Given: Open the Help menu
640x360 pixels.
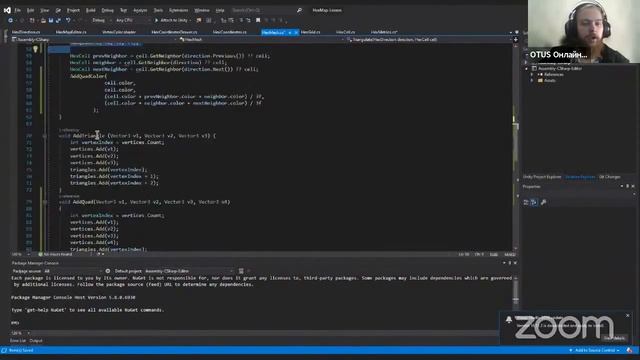Looking at the screenshot, I should coord(220,10).
